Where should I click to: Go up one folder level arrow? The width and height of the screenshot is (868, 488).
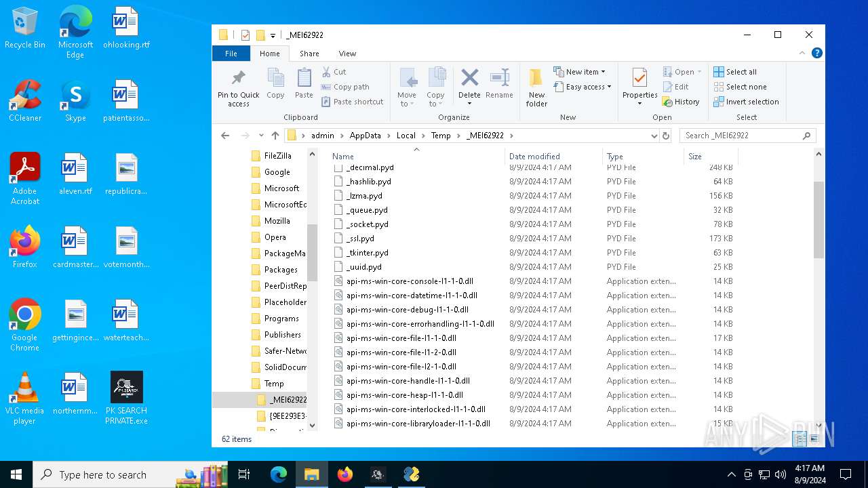pyautogui.click(x=275, y=136)
